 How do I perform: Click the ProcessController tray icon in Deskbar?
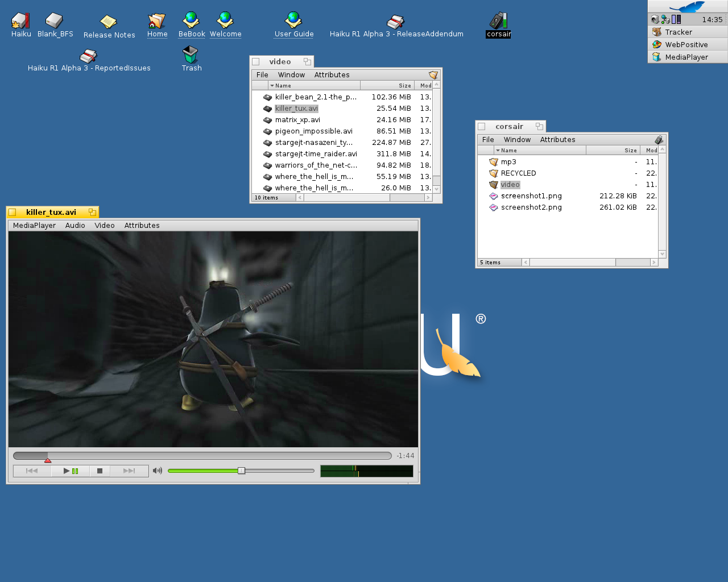[x=676, y=19]
